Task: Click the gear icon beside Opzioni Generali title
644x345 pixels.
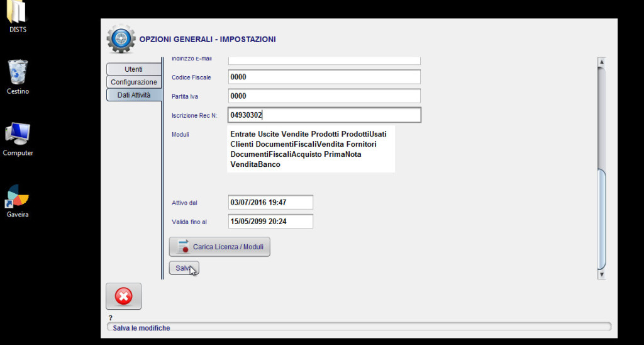Action: (121, 38)
